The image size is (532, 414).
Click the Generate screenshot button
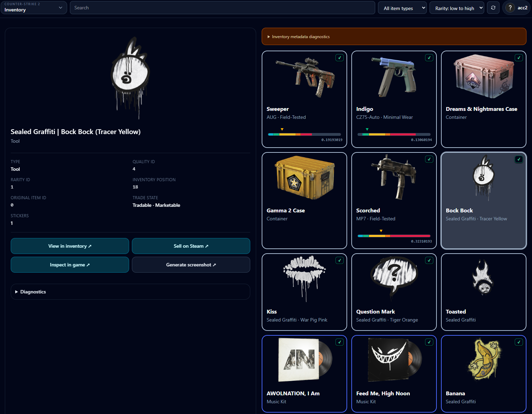point(191,265)
